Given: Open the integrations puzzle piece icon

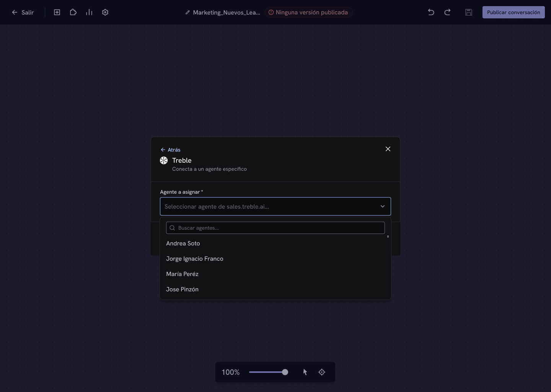Looking at the screenshot, I should click(73, 12).
